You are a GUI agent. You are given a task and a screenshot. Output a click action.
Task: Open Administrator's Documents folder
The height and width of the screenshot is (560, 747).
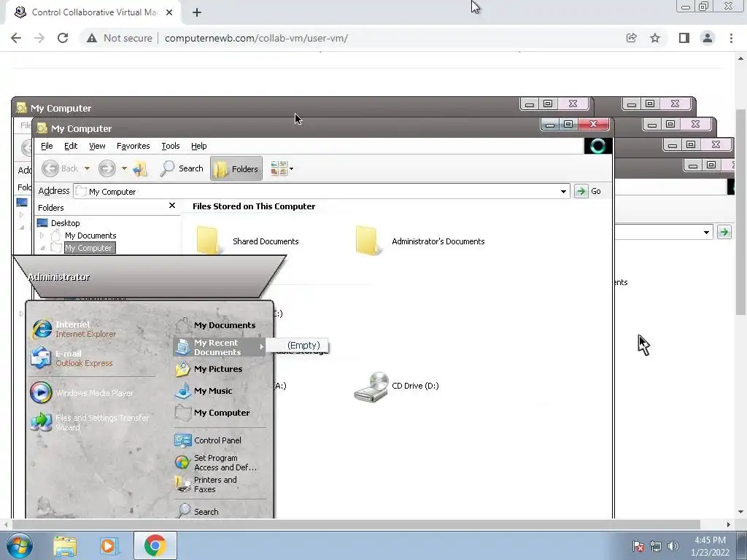pos(420,241)
